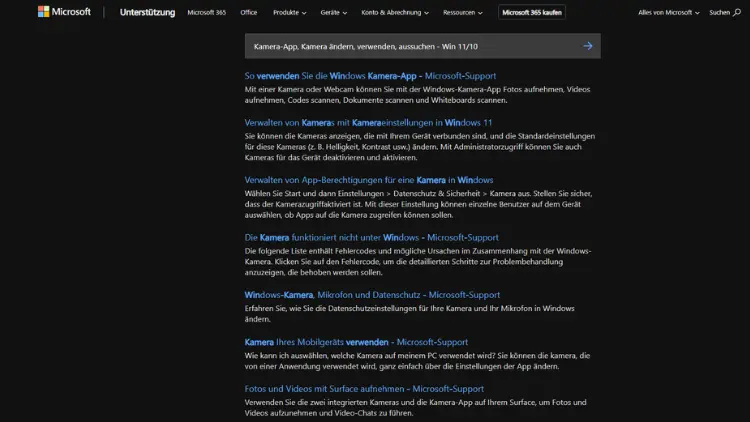Open the Office nav item

tap(249, 12)
